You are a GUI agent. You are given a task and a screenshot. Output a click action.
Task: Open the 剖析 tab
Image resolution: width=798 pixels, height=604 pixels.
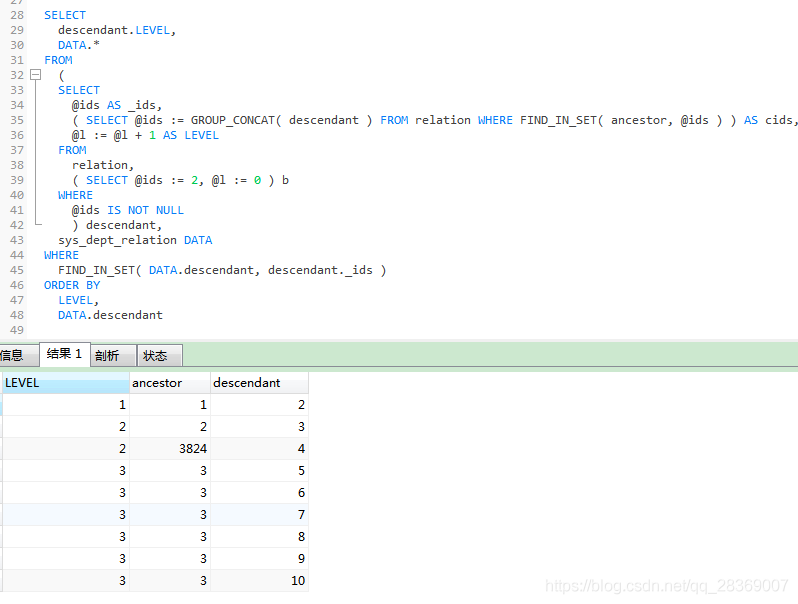(x=107, y=355)
